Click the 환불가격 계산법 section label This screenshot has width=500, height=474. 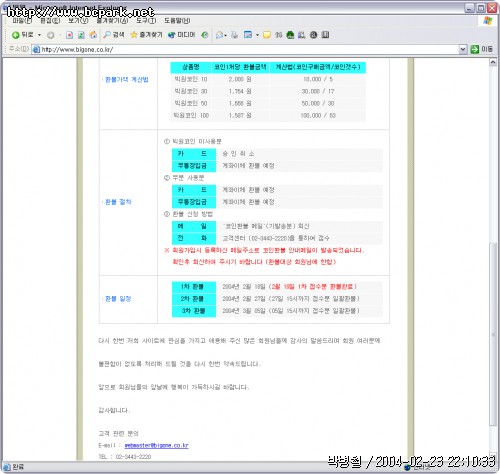pos(127,79)
